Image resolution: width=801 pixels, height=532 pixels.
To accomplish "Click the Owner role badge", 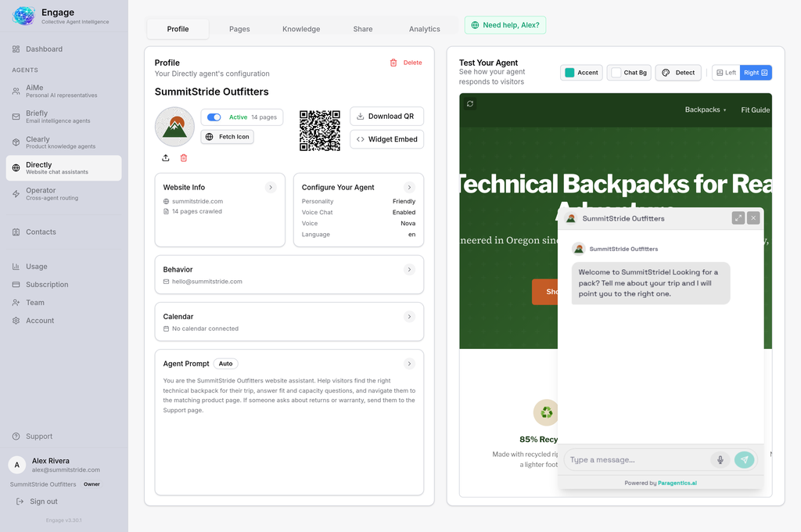I will [92, 484].
